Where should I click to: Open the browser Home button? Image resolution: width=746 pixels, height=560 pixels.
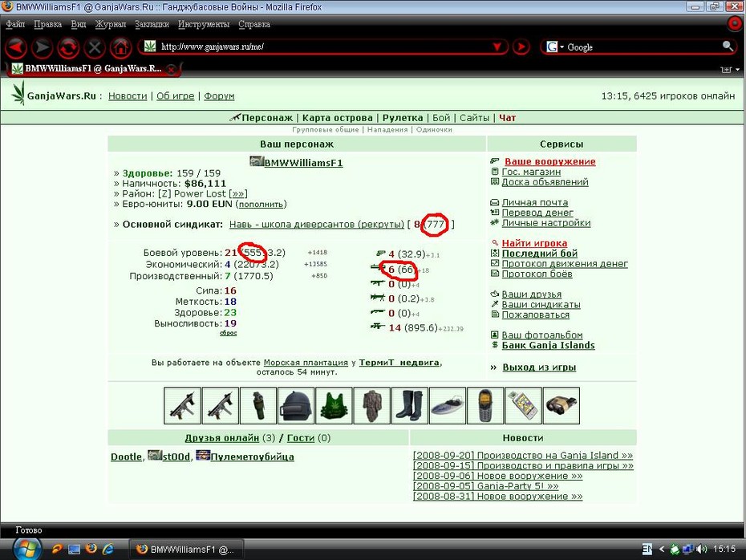[x=120, y=47]
